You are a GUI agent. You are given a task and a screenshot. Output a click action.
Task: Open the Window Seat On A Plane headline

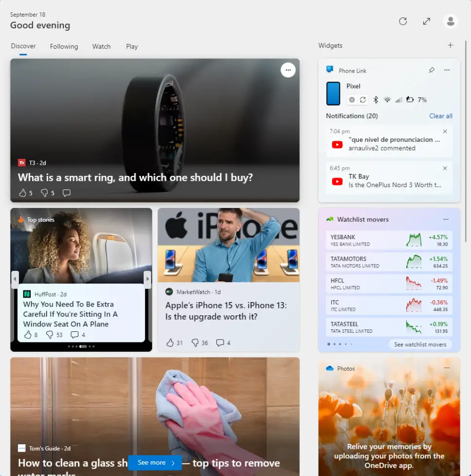pos(71,314)
